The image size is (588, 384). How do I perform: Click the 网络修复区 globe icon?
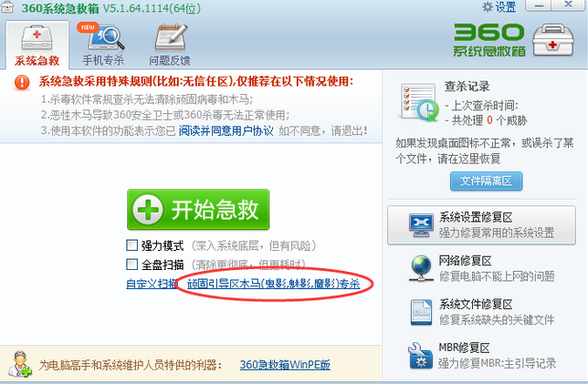(x=421, y=268)
